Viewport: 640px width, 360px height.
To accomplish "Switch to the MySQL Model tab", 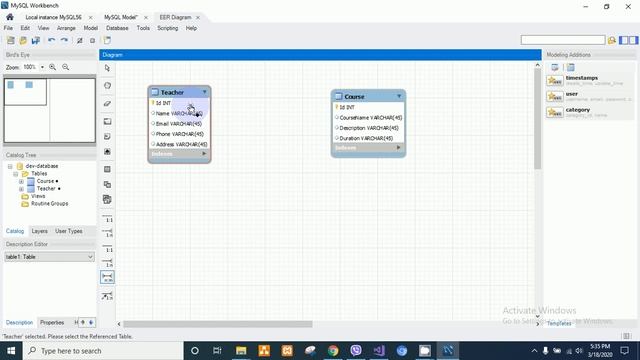I will pyautogui.click(x=121, y=17).
